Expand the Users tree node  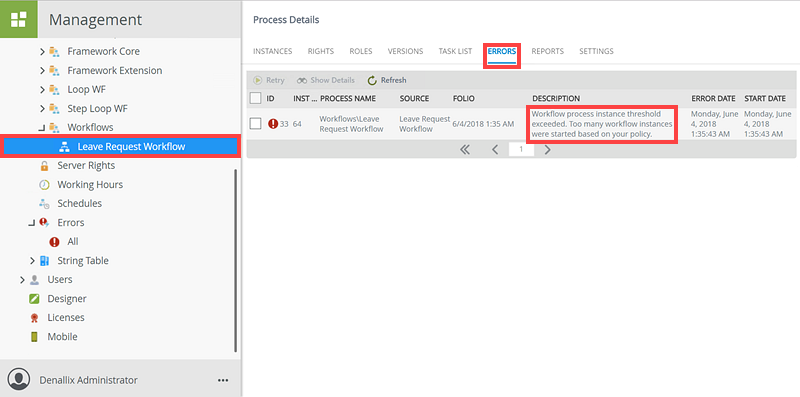coord(22,280)
